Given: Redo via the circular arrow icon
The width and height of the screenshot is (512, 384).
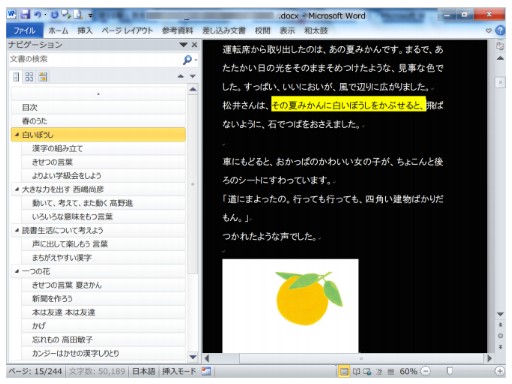Looking at the screenshot, I should pos(54,15).
